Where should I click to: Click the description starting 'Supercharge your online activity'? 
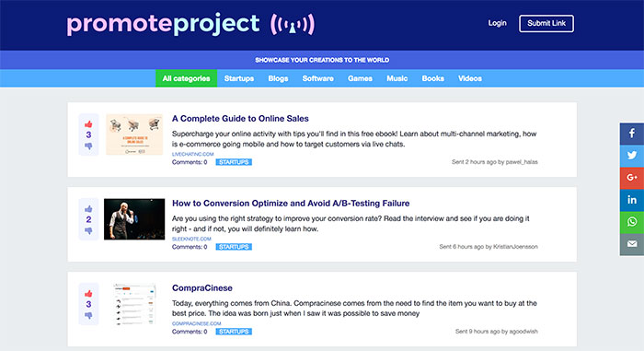click(x=354, y=139)
